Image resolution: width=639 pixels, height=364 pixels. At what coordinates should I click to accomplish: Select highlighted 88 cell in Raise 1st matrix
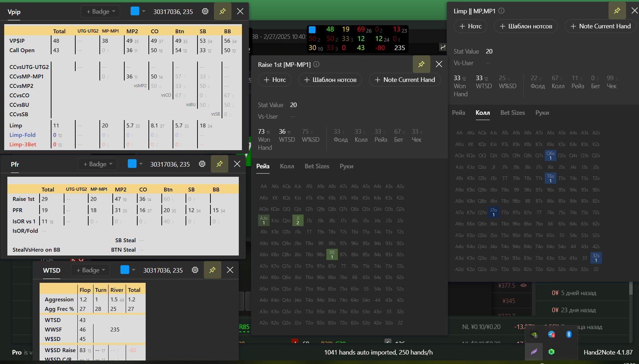(x=332, y=254)
